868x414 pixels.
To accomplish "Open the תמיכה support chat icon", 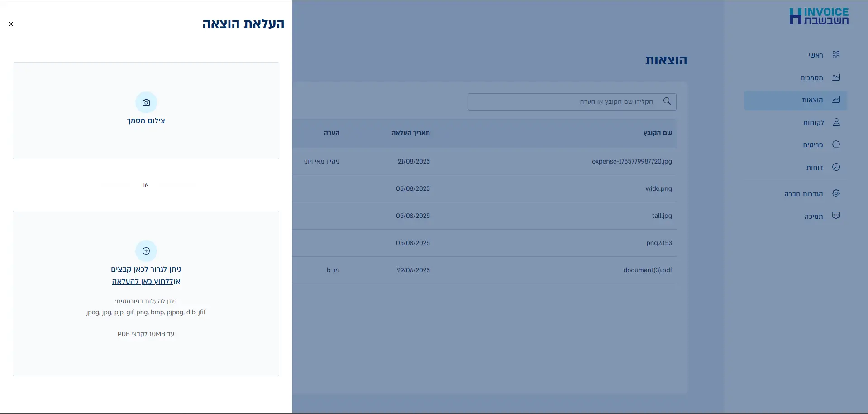I will [x=836, y=216].
